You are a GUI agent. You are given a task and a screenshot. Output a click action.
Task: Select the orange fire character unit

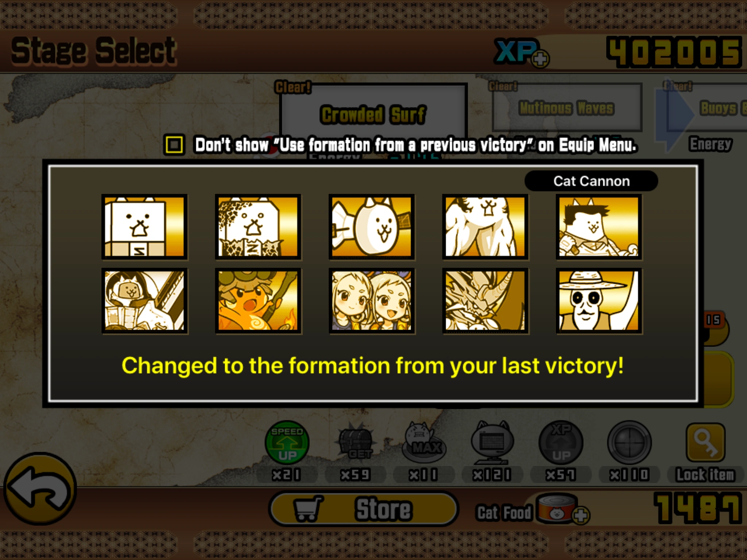click(258, 301)
